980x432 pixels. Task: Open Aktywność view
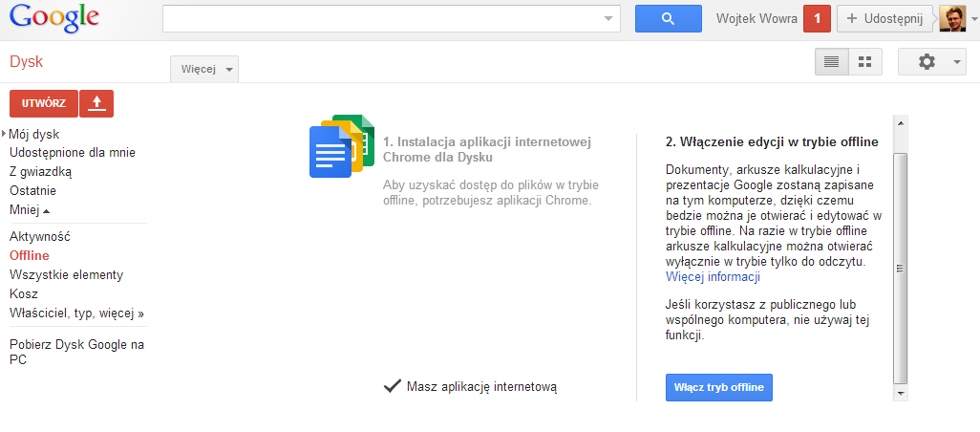click(40, 237)
